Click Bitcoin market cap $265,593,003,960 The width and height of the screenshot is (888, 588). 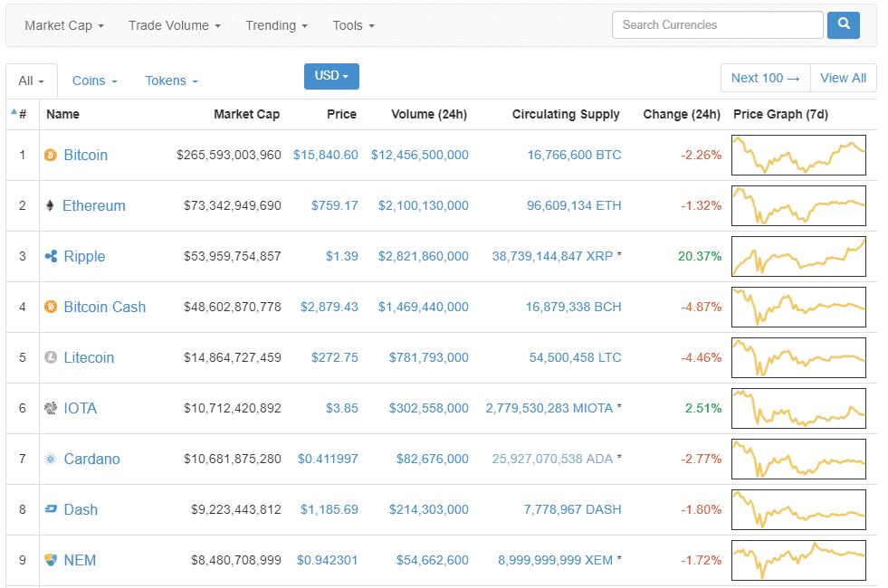point(229,155)
